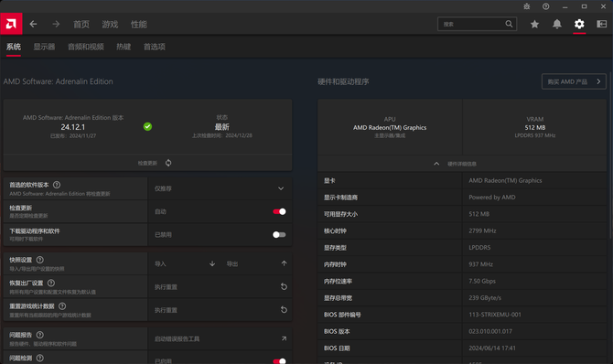Click the factory reset icon for 恢复出厂设置
Image resolution: width=613 pixels, height=364 pixels.
coord(284,286)
